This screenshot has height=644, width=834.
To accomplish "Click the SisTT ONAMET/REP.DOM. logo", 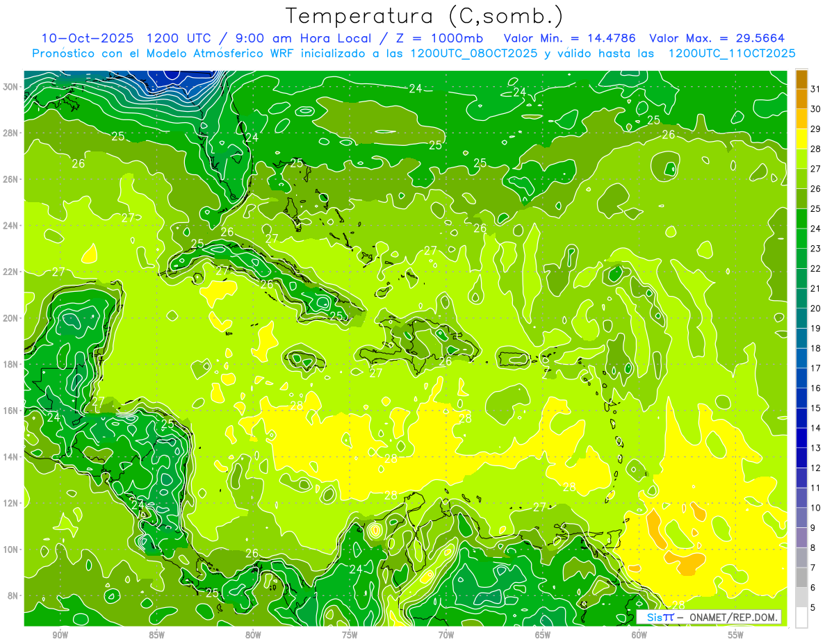I will pos(709,618).
